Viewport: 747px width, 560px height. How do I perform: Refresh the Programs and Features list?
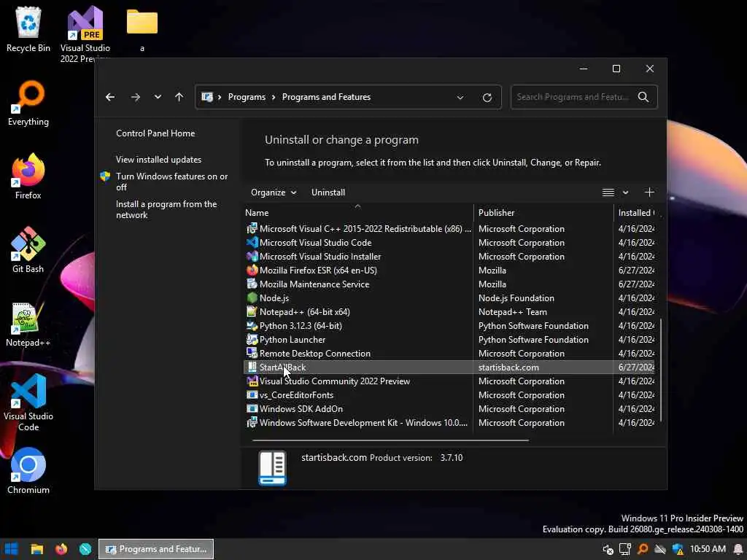point(487,97)
